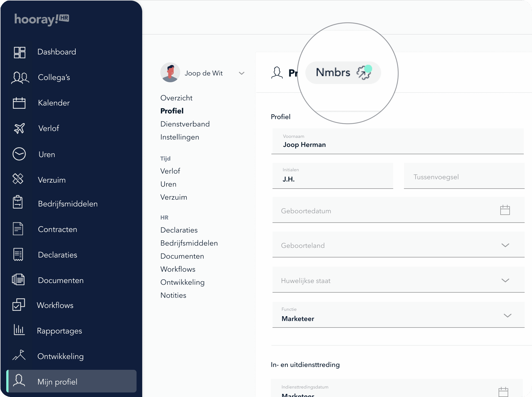Viewport: 532px width, 397px height.
Task: Open Instellingen in profile submenu
Action: click(x=180, y=137)
